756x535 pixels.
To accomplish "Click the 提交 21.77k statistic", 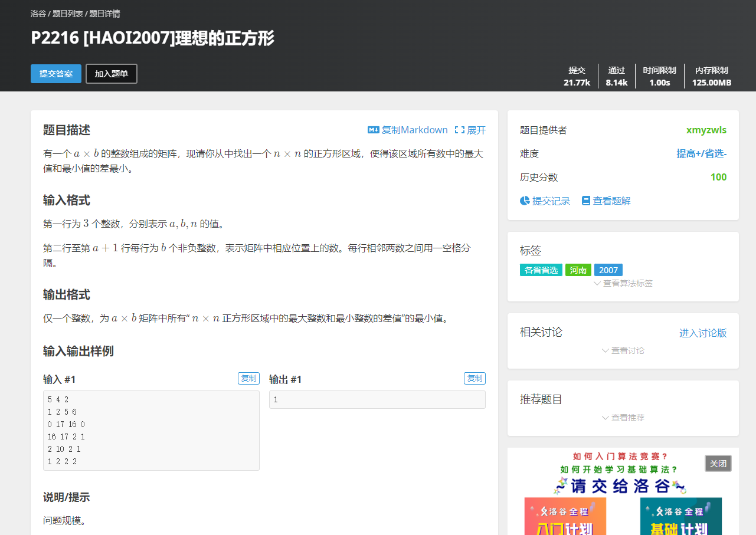I will click(577, 76).
